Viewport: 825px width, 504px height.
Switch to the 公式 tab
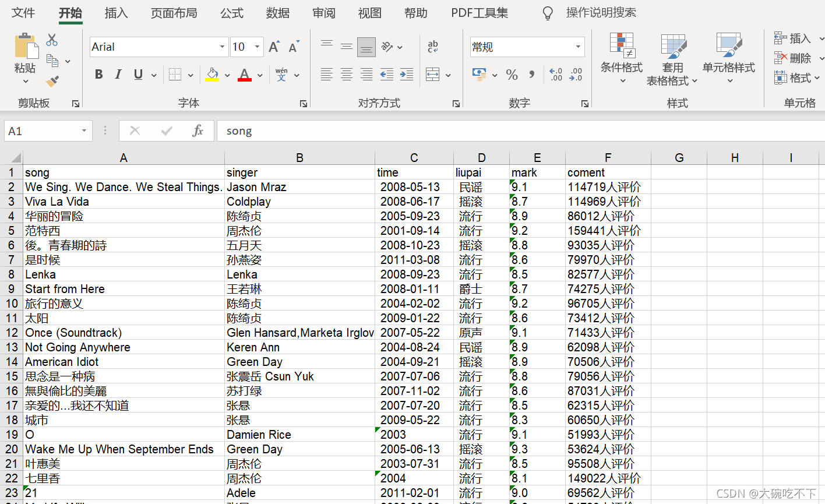[x=232, y=13]
